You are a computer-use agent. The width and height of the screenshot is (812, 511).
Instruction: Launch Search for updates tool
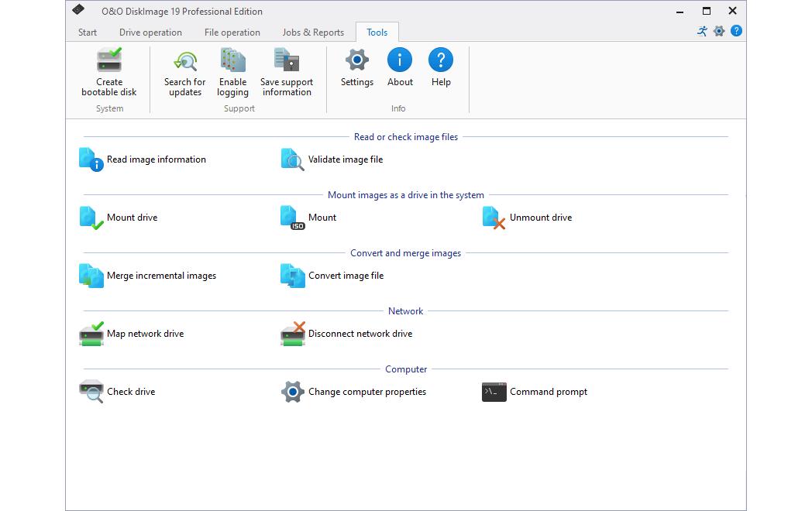[x=185, y=73]
